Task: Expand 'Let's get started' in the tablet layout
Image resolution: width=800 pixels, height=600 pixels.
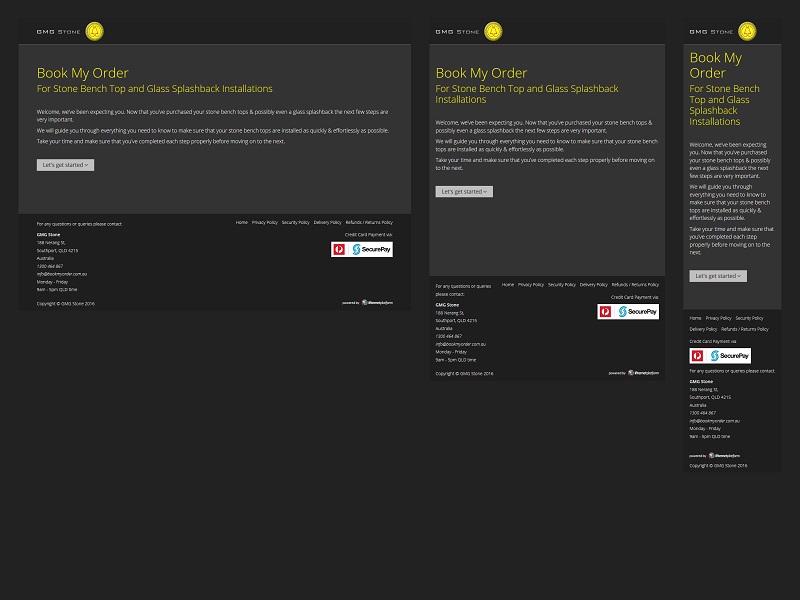Action: coord(464,191)
